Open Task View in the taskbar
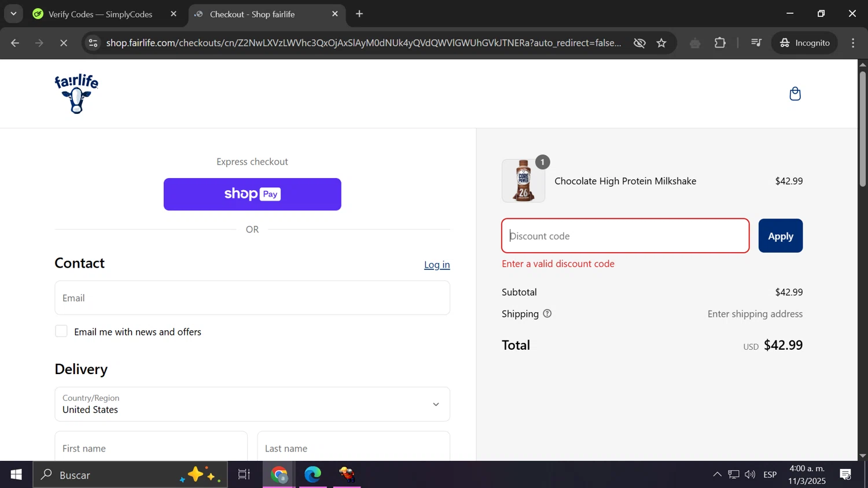Screen dimensions: 868x488 point(244,475)
